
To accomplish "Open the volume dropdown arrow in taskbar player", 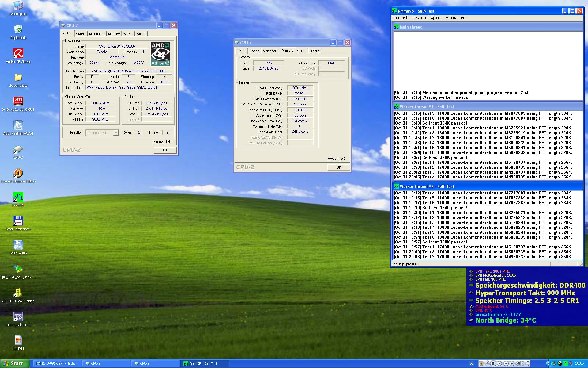I will 523,363.
